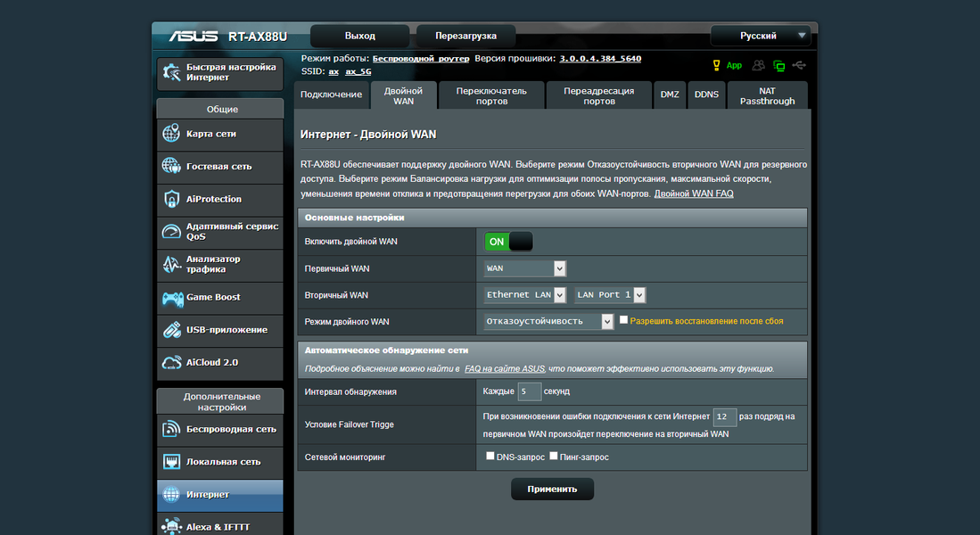The width and height of the screenshot is (980, 535).
Task: Switch to the Переадресация портов tab
Action: coord(598,95)
